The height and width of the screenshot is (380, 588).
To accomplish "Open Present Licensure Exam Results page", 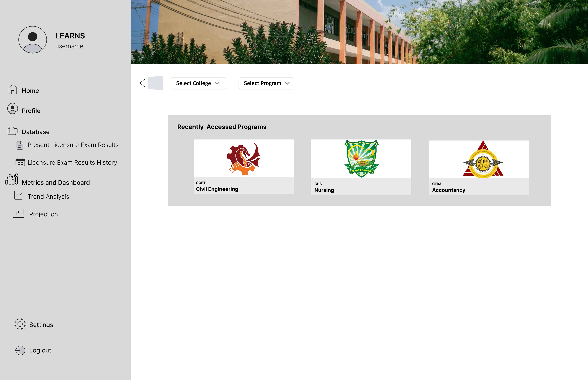I will [x=73, y=145].
